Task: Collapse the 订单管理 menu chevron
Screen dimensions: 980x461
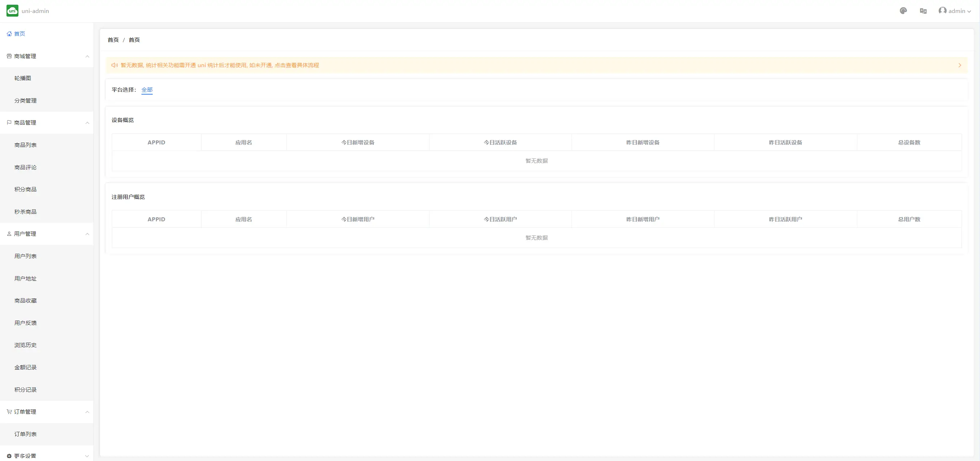Action: 87,412
